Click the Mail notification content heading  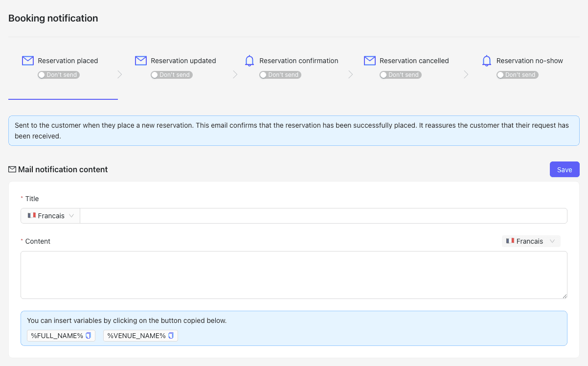pos(63,169)
